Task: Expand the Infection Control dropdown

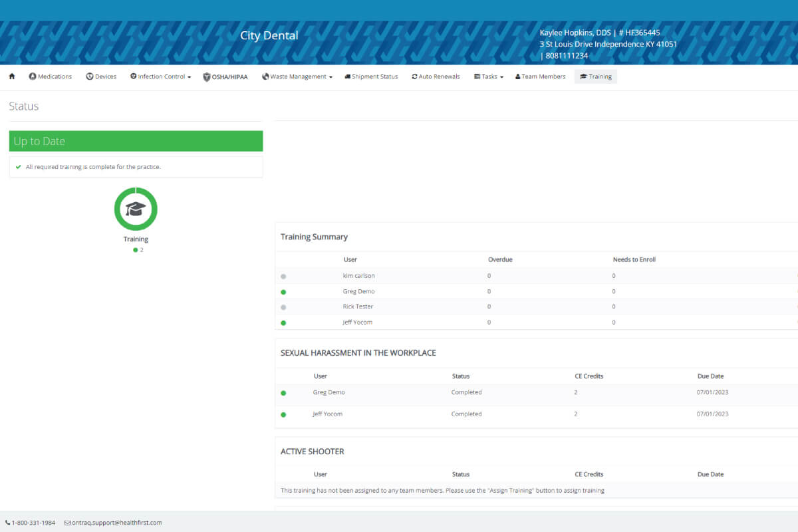Action: (x=161, y=76)
